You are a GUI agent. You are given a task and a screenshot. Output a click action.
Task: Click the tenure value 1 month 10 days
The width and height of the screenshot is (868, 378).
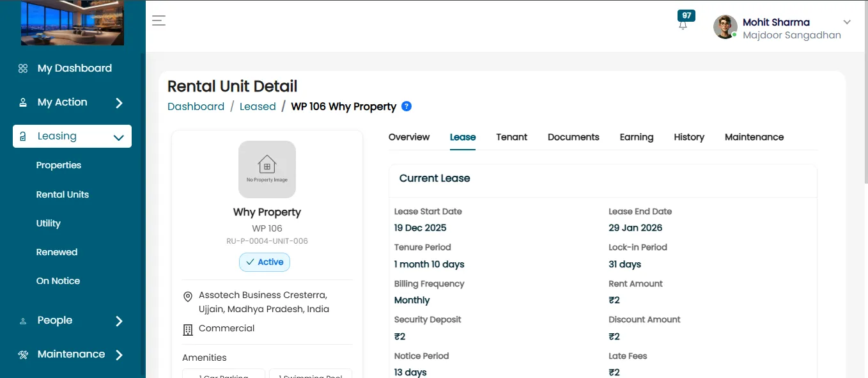(x=430, y=264)
